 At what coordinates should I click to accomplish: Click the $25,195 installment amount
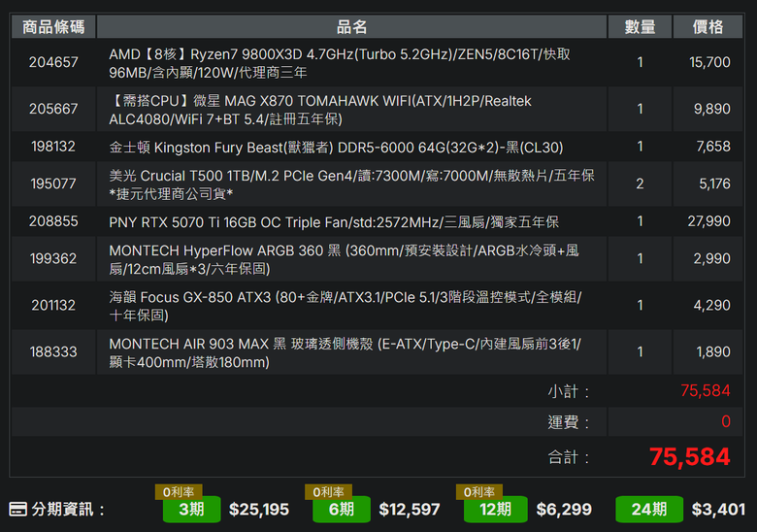[x=259, y=510]
